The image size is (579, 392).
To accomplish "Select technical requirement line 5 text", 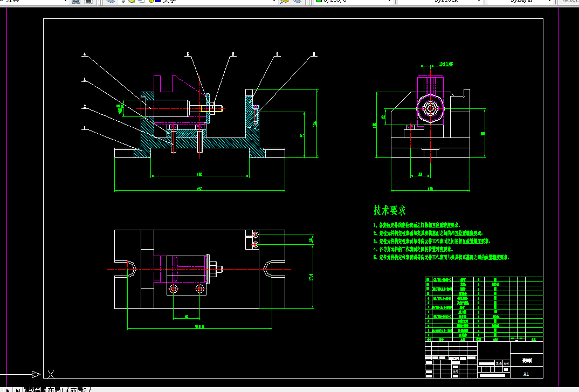I will point(442,258).
